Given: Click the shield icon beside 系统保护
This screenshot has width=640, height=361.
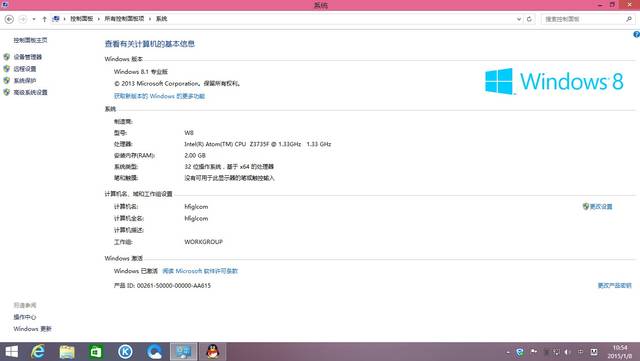Looking at the screenshot, I should coord(7,80).
